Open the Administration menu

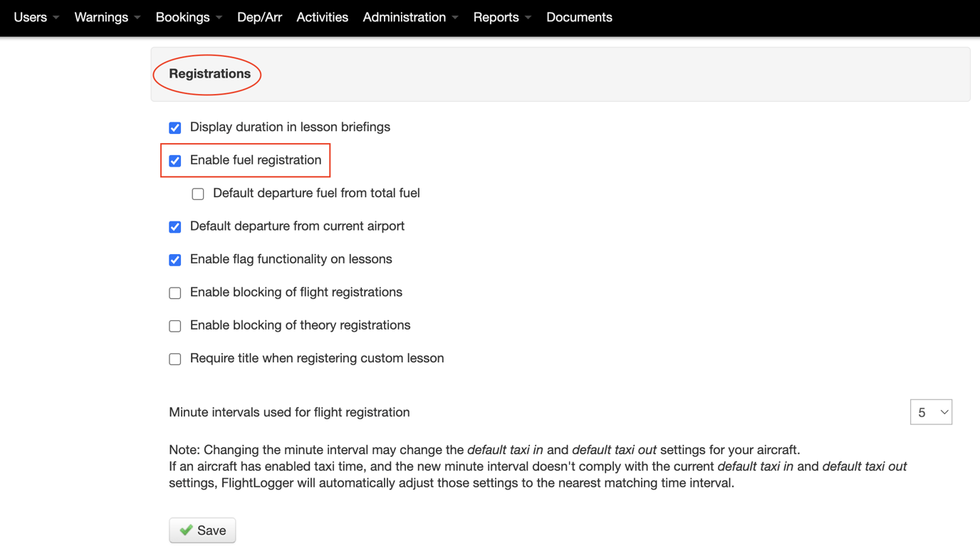coord(410,17)
